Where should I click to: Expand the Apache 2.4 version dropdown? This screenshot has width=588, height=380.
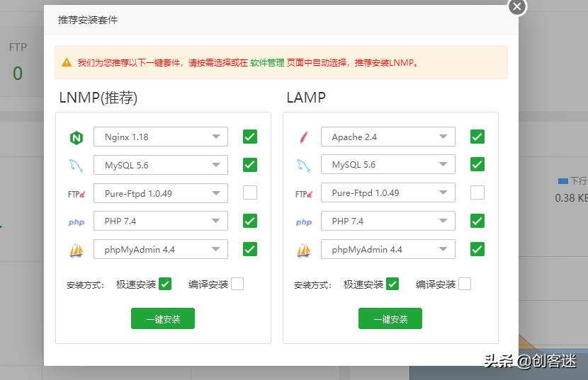(x=388, y=137)
